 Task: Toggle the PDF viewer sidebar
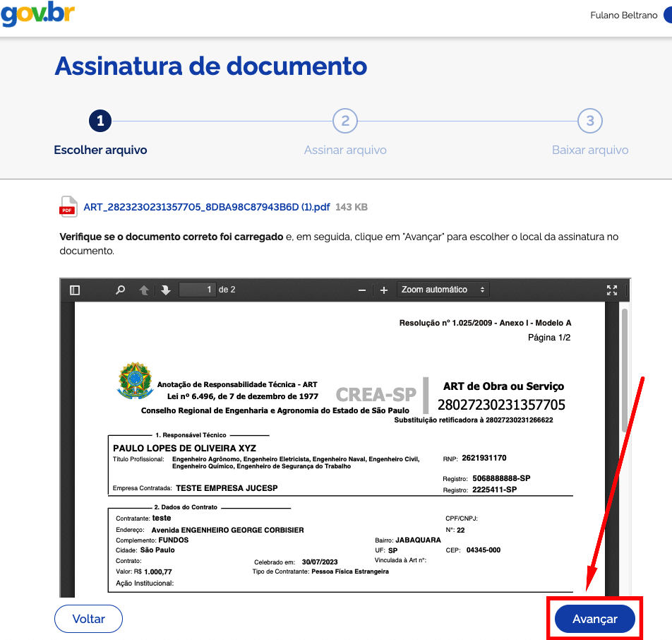(75, 290)
